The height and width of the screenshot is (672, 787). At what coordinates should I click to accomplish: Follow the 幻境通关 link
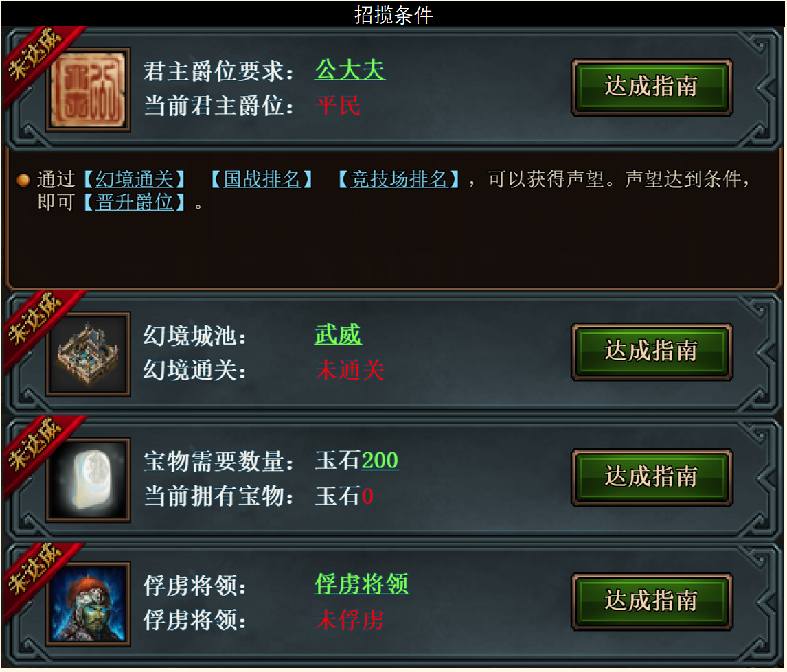pos(135,179)
